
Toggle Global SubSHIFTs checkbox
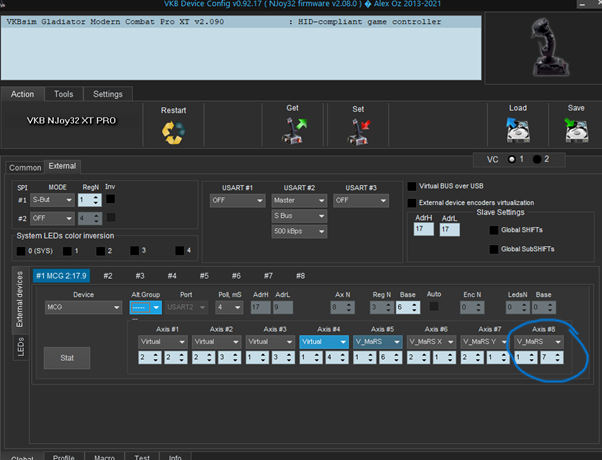tap(494, 249)
